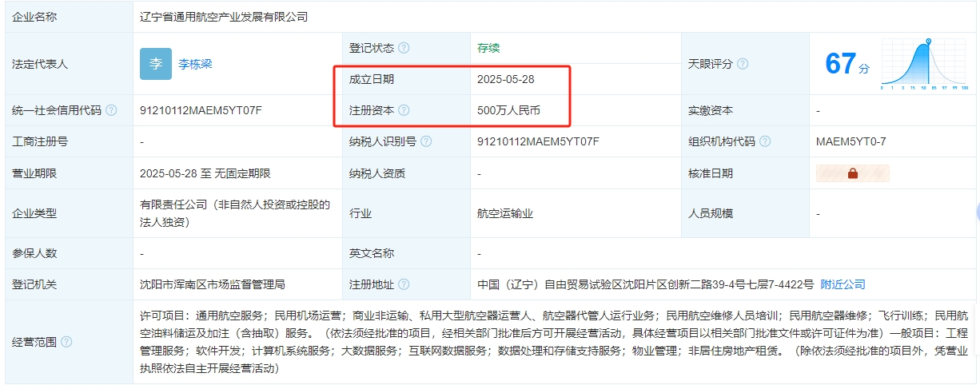Open the 附近公司 link
This screenshot has width=980, height=389.
click(843, 284)
